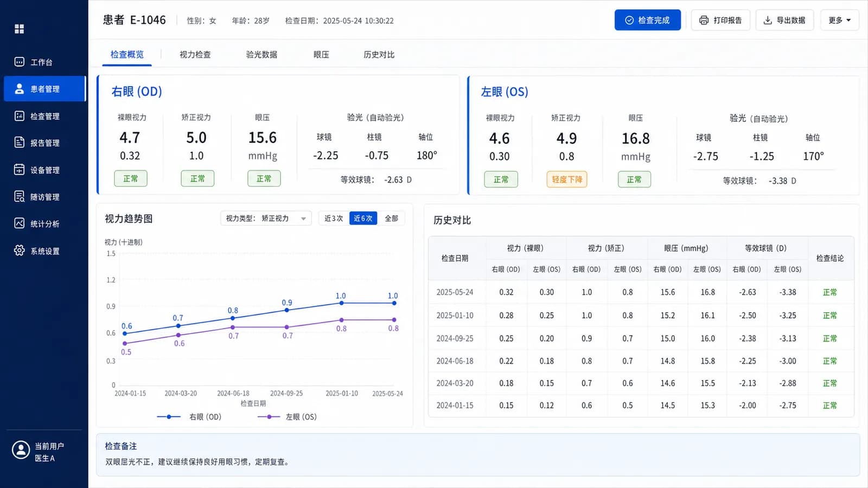Click the 2025-01-10 history row date
Viewport: 868px width, 488px height.
(455, 315)
